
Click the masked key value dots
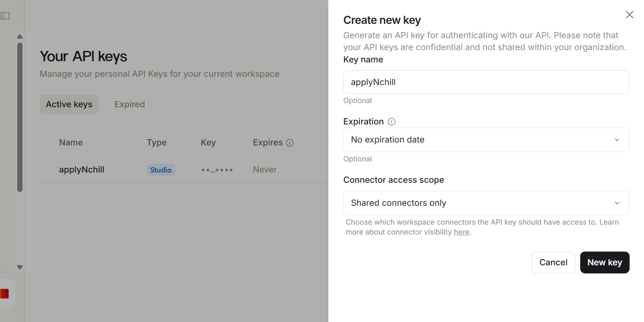[x=217, y=170]
